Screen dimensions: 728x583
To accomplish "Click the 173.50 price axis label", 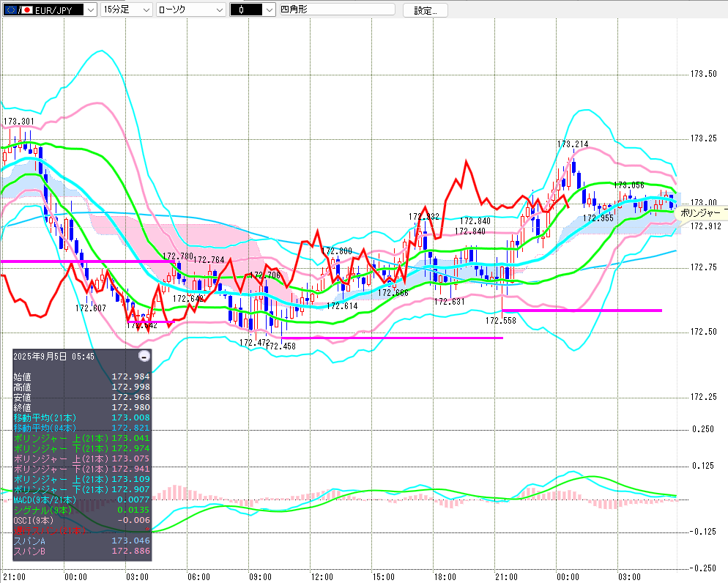I will click(703, 74).
